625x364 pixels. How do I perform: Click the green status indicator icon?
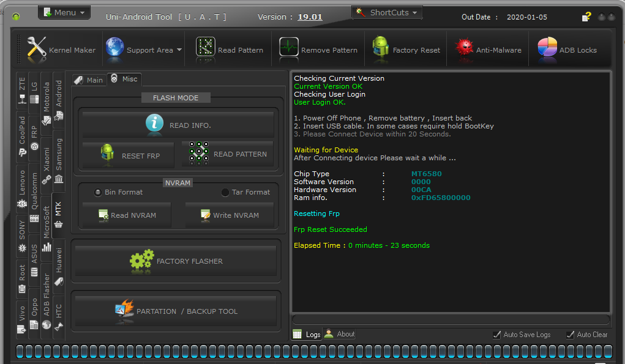(x=16, y=17)
